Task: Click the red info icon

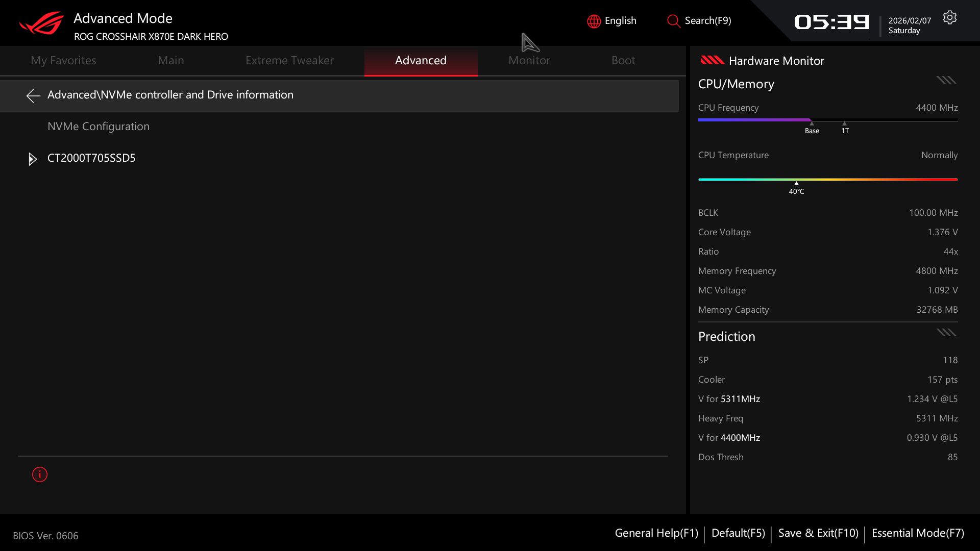Action: 40,474
